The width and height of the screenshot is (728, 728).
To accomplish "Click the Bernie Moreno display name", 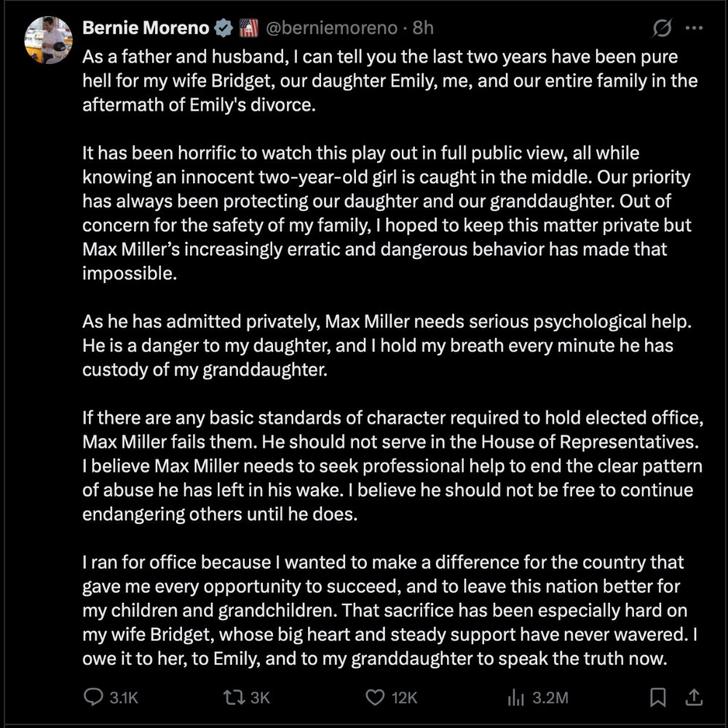I will coord(146,28).
